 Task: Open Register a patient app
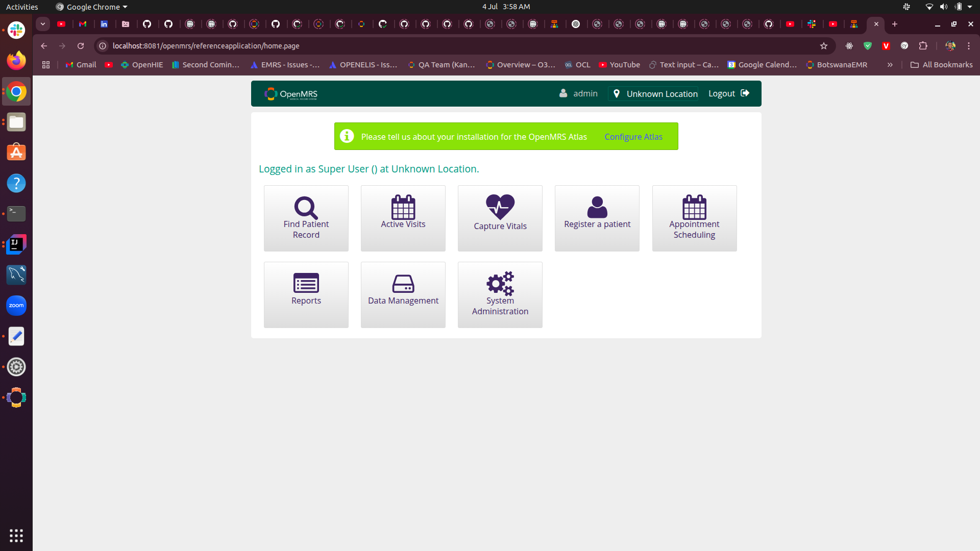[x=597, y=218]
